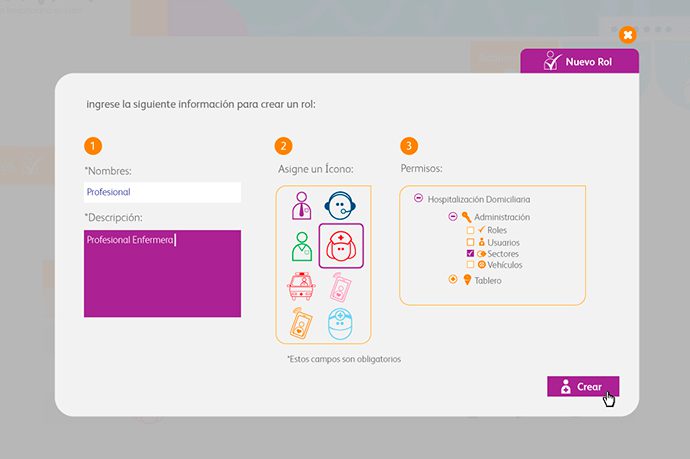This screenshot has width=690, height=459.
Task: Select the orange mobile phone icon
Action: point(301,323)
